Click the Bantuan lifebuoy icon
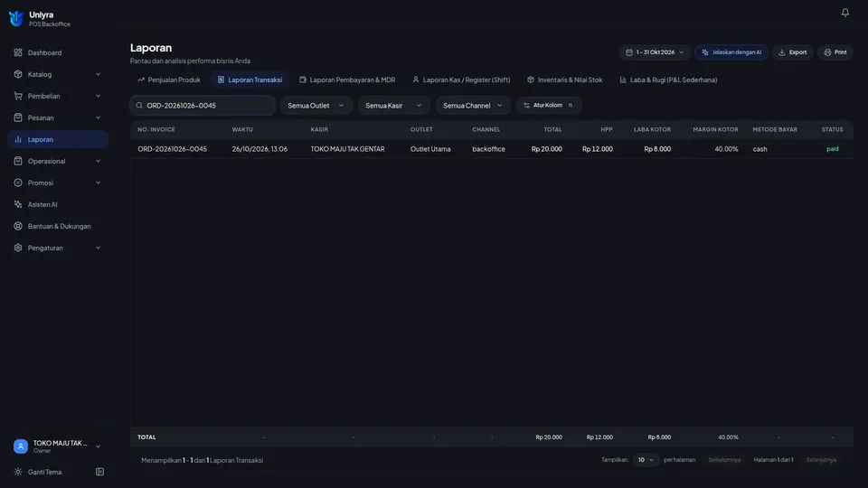The height and width of the screenshot is (488, 868). pos(18,226)
